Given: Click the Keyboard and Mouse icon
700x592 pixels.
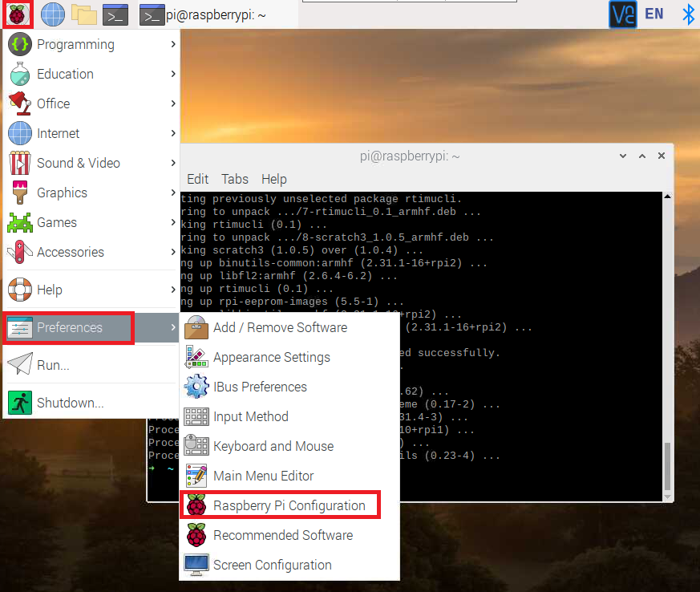Looking at the screenshot, I should point(196,445).
